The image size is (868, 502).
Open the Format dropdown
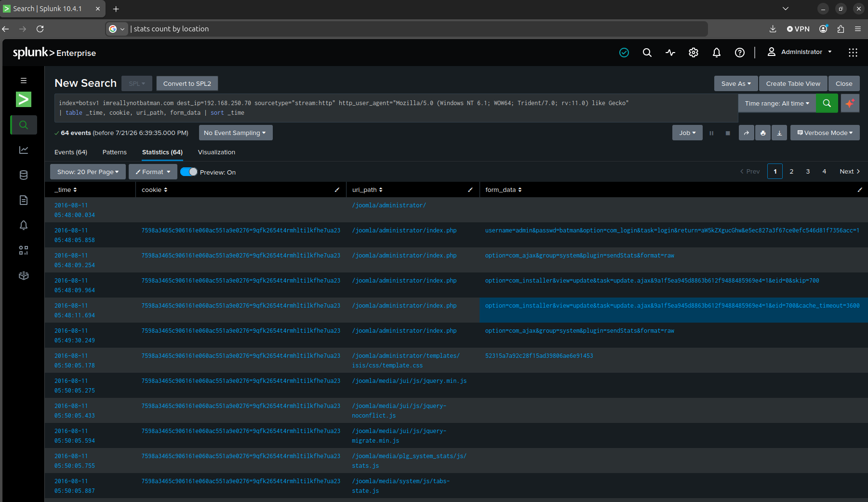(153, 172)
